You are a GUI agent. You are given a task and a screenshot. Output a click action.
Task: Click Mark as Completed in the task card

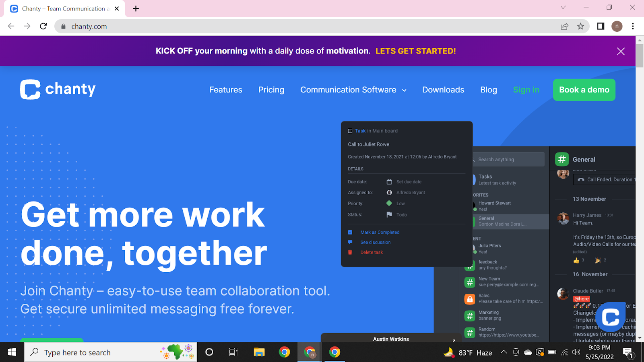(x=380, y=232)
